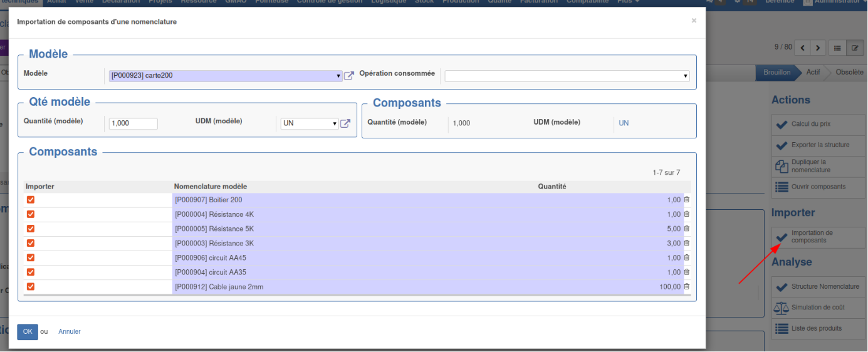
Task: Close the import dialog with X
Action: point(694,21)
